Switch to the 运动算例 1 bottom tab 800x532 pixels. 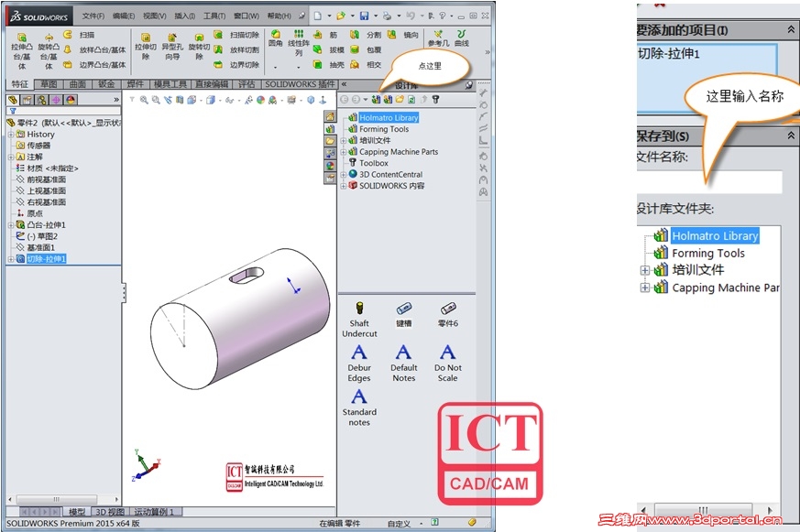(154, 512)
